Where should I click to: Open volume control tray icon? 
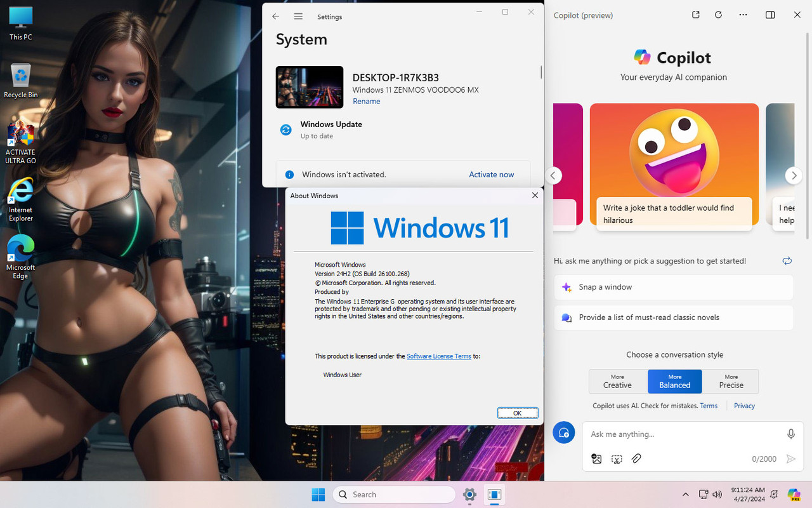(x=717, y=495)
